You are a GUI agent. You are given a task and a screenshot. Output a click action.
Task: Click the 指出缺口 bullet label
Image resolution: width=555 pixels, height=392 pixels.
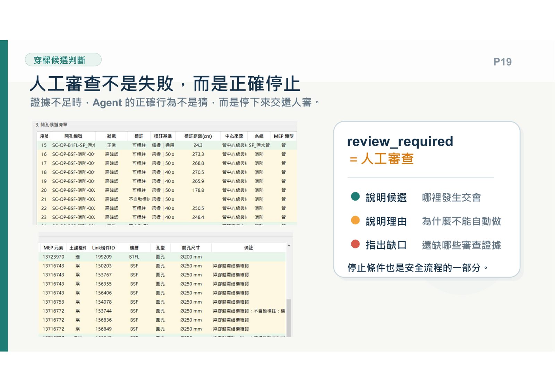[x=386, y=245]
